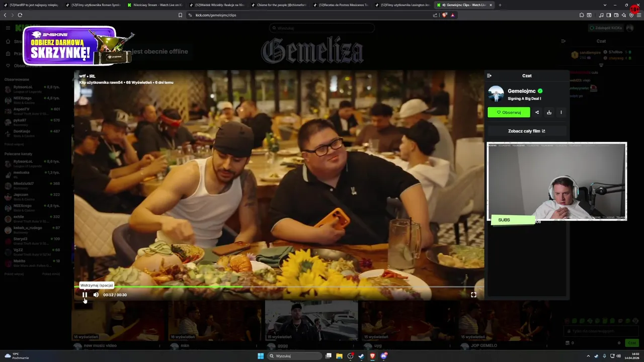Image resolution: width=644 pixels, height=362 pixels.
Task: Open Japczan recommended channel
Action: [32, 197]
